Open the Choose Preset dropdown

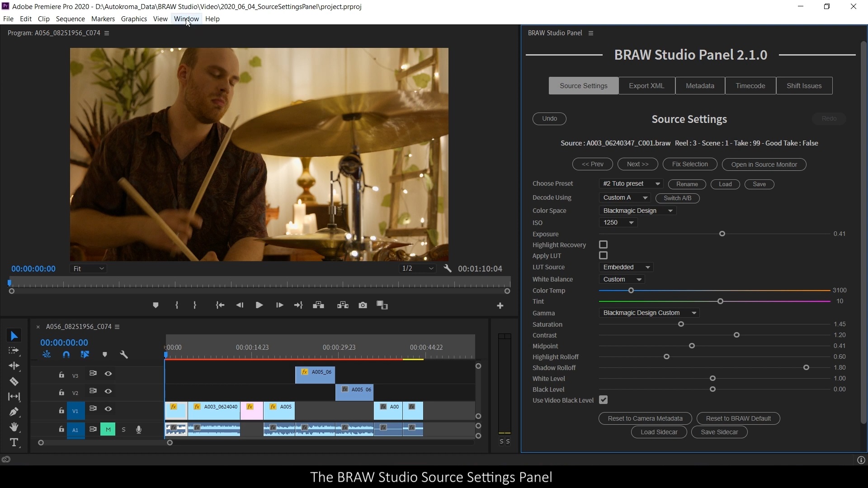630,183
